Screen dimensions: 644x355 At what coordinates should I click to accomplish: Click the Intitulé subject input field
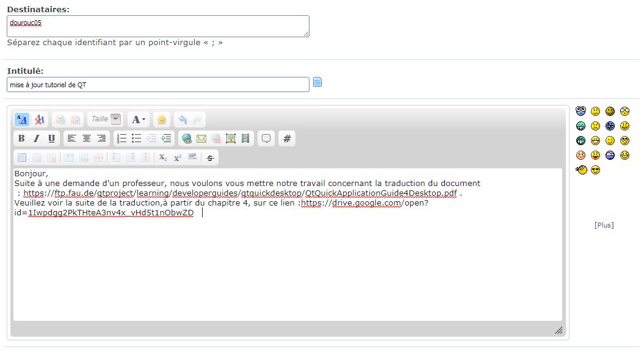coord(158,85)
